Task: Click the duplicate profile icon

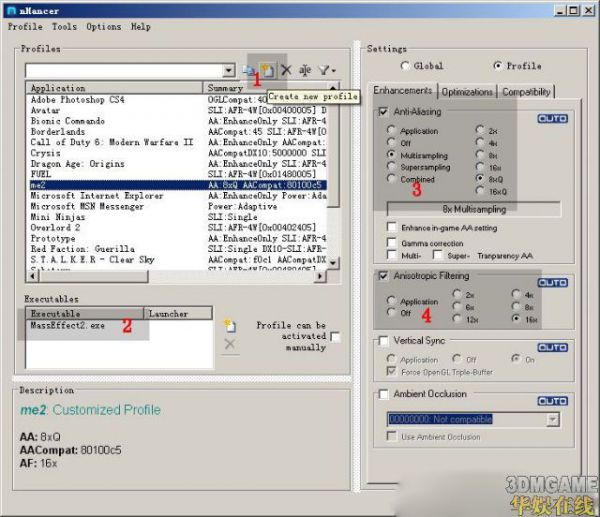Action: coord(249,70)
